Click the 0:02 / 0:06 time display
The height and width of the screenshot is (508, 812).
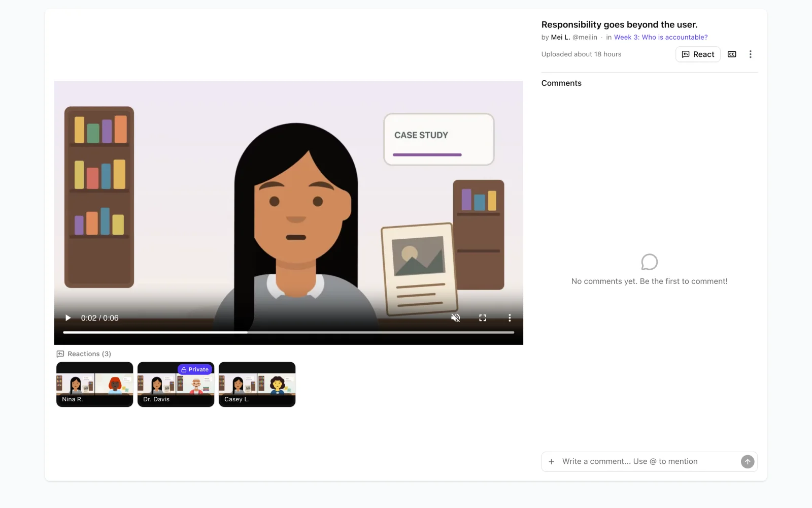[100, 318]
